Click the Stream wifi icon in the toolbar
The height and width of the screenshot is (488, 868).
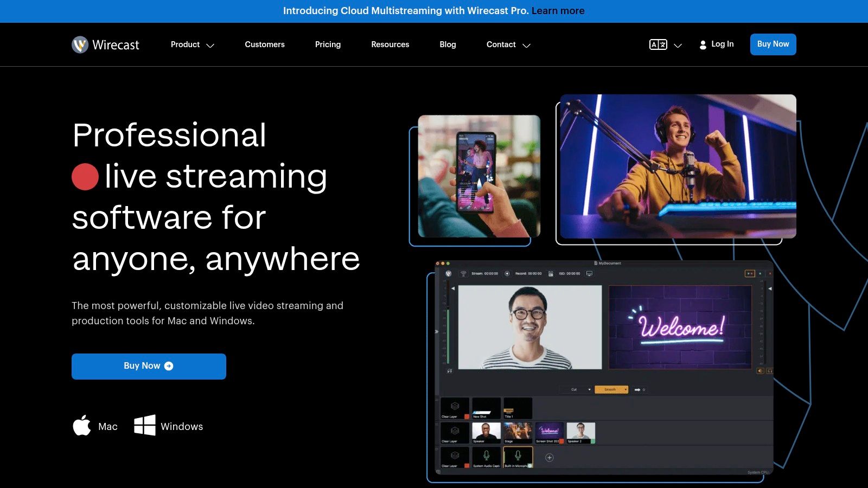click(464, 274)
